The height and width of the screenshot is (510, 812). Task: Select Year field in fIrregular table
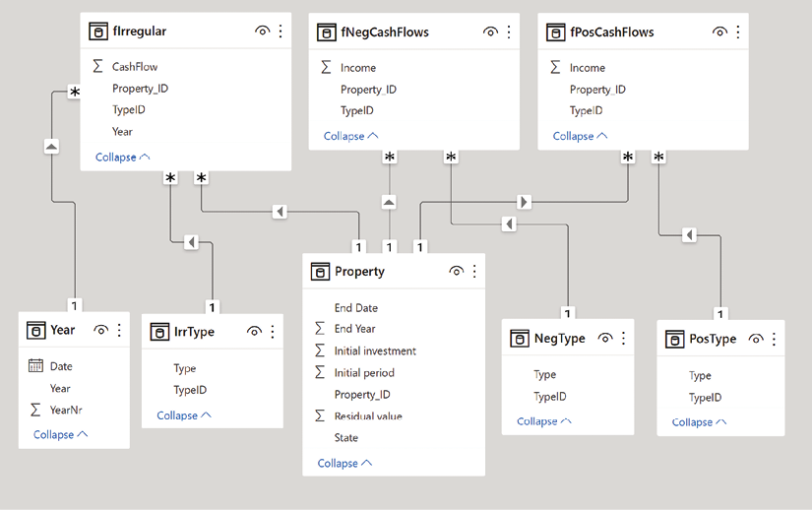coord(122,132)
